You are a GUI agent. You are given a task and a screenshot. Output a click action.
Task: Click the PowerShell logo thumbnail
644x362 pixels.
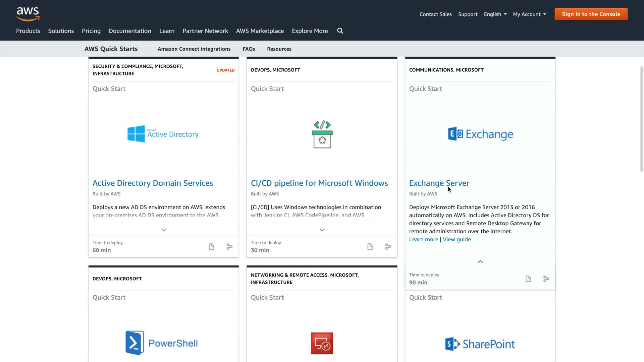coord(162,343)
